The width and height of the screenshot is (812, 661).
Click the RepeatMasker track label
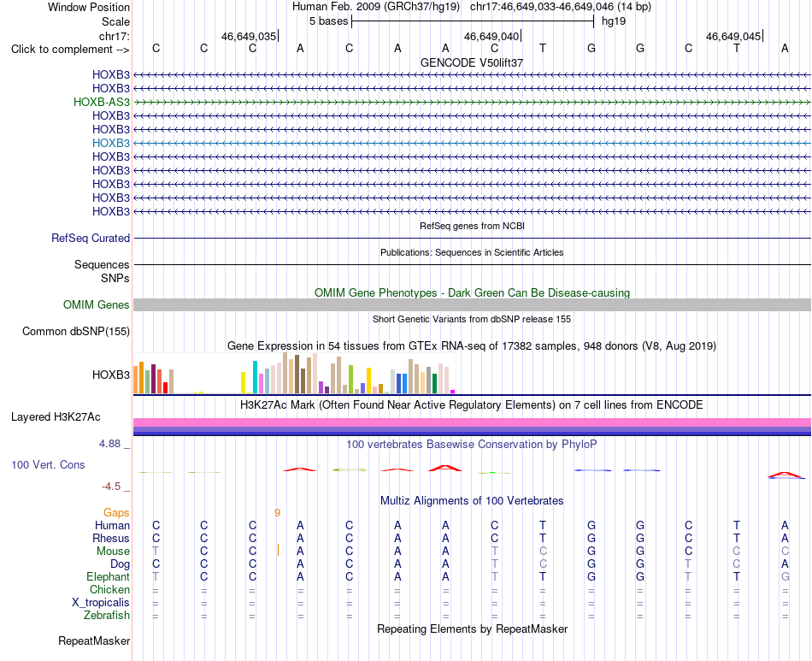pos(94,641)
